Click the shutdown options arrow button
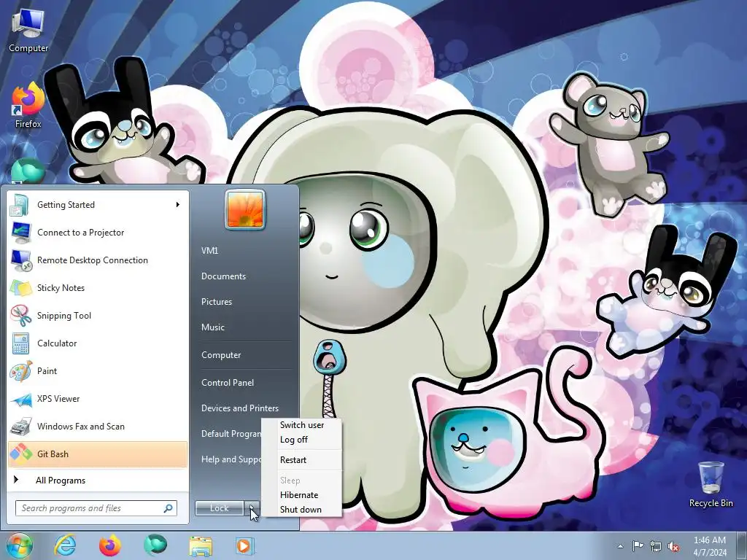The height and width of the screenshot is (560, 747). (252, 508)
